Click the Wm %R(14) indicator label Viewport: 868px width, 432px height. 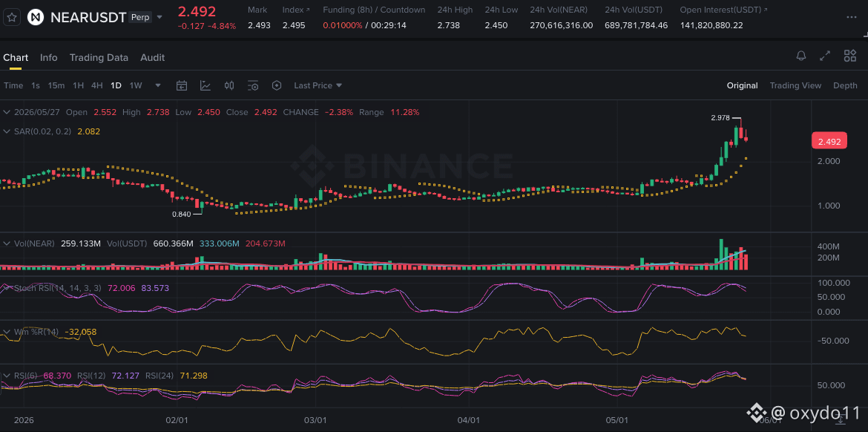[36, 332]
